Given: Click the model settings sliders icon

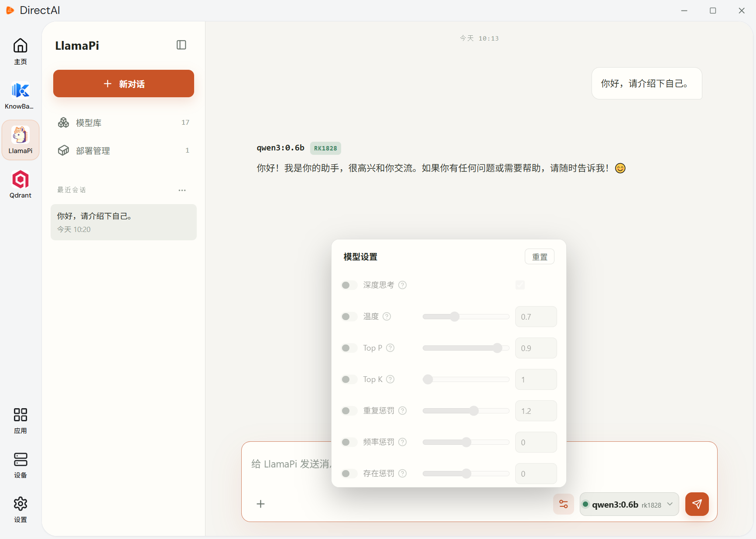Looking at the screenshot, I should [x=564, y=504].
